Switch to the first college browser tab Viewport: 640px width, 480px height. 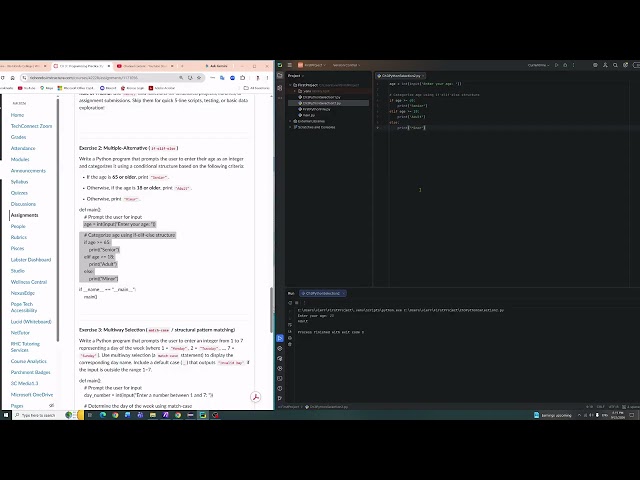click(23, 66)
